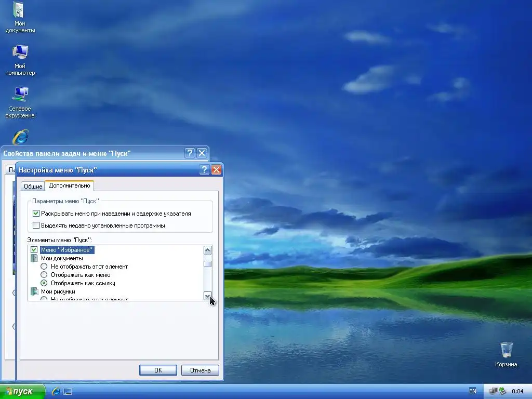Enable highlight newly installed programs checkbox
This screenshot has height=399, width=532.
(36, 225)
